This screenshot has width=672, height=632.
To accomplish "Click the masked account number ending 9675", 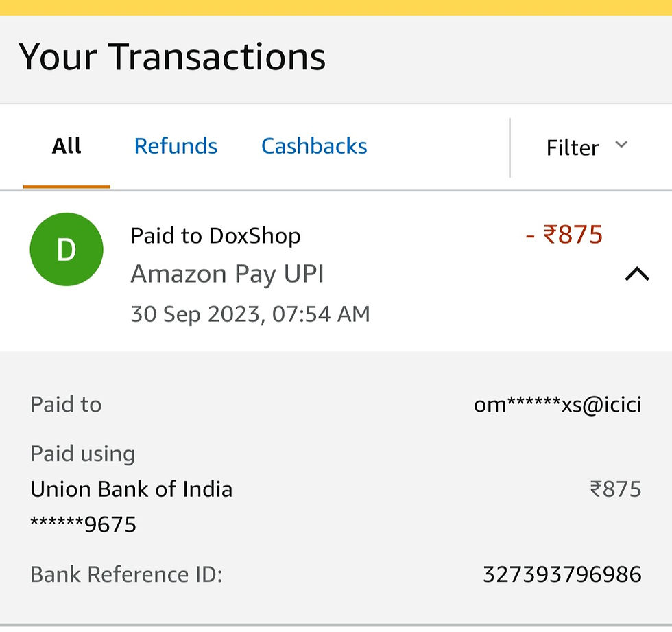I will point(83,525).
